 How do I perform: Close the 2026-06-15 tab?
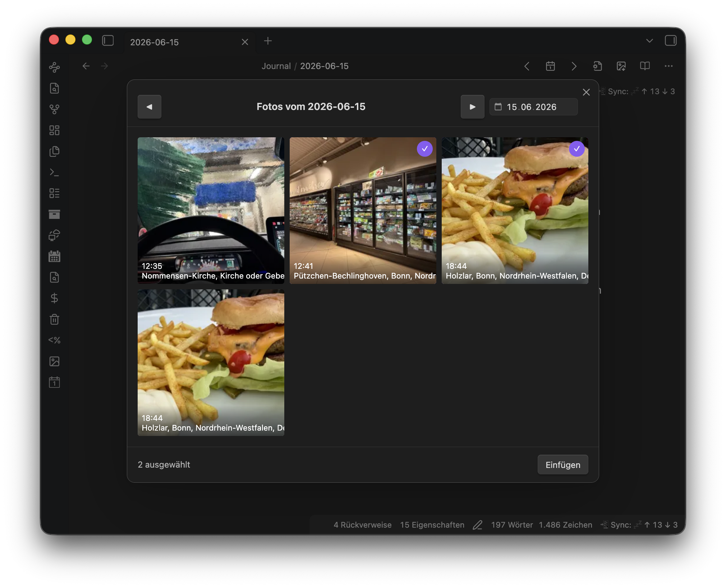click(245, 42)
